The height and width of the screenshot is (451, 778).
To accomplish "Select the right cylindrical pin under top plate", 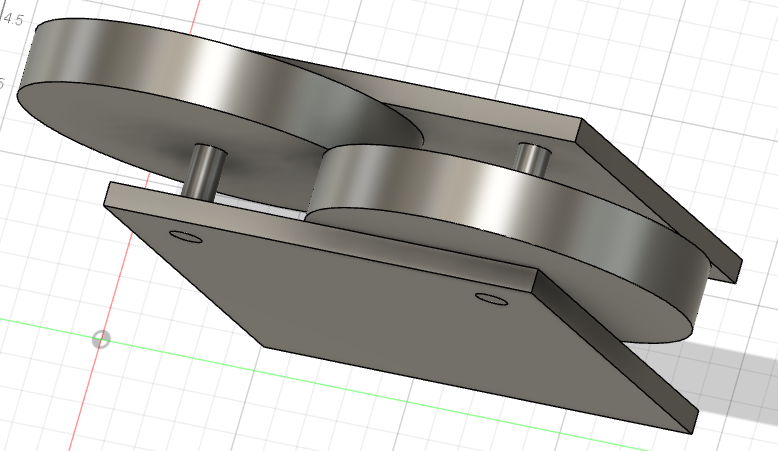I will pyautogui.click(x=532, y=157).
